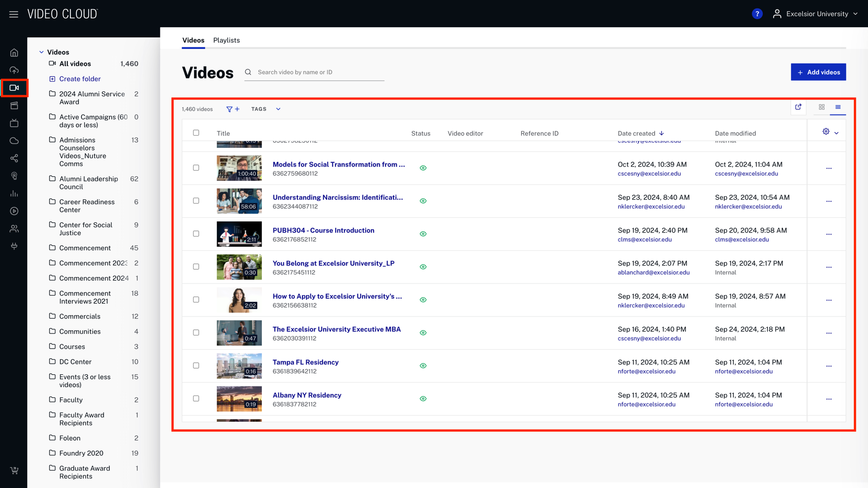This screenshot has height=488, width=868.
Task: Select checkbox for PUBH304 - Course Introduction
Action: [196, 233]
